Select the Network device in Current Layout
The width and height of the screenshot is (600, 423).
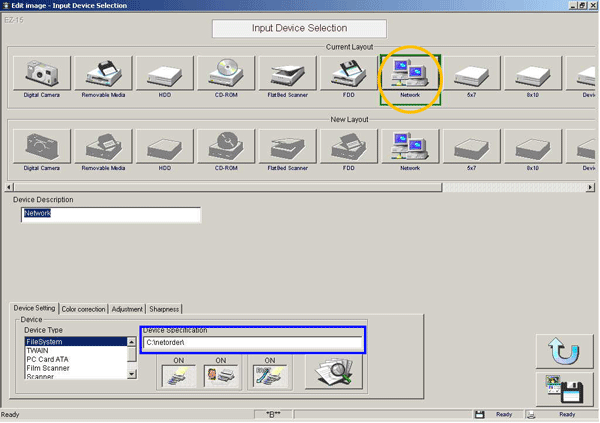click(x=410, y=77)
